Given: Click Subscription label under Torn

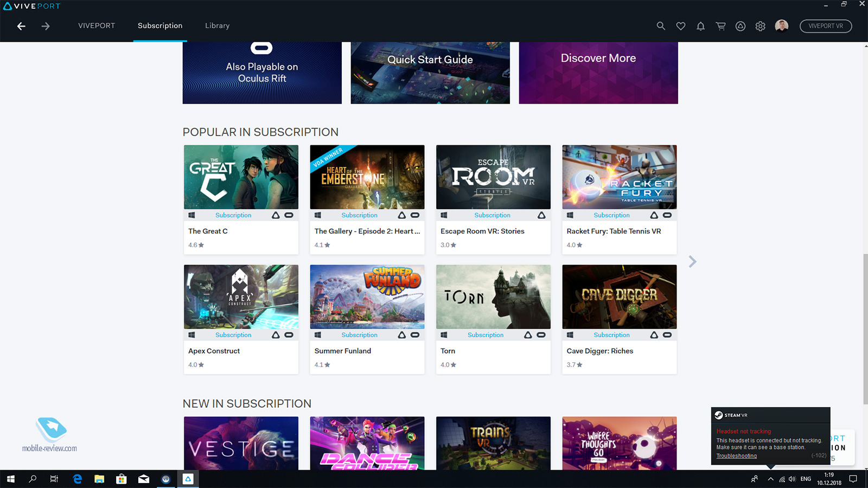Looking at the screenshot, I should coord(486,335).
